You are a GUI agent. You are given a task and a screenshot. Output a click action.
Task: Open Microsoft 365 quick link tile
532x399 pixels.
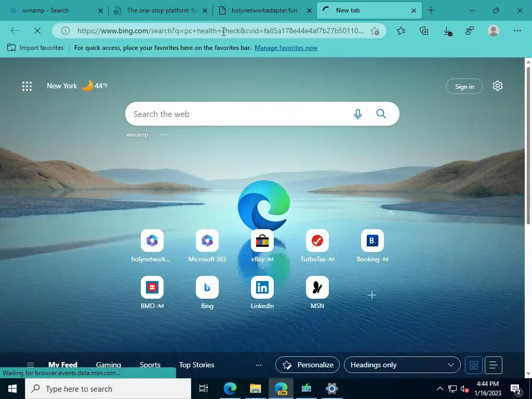207,246
